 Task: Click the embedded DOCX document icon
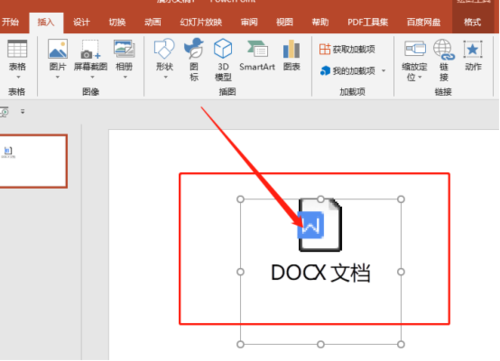tap(320, 225)
